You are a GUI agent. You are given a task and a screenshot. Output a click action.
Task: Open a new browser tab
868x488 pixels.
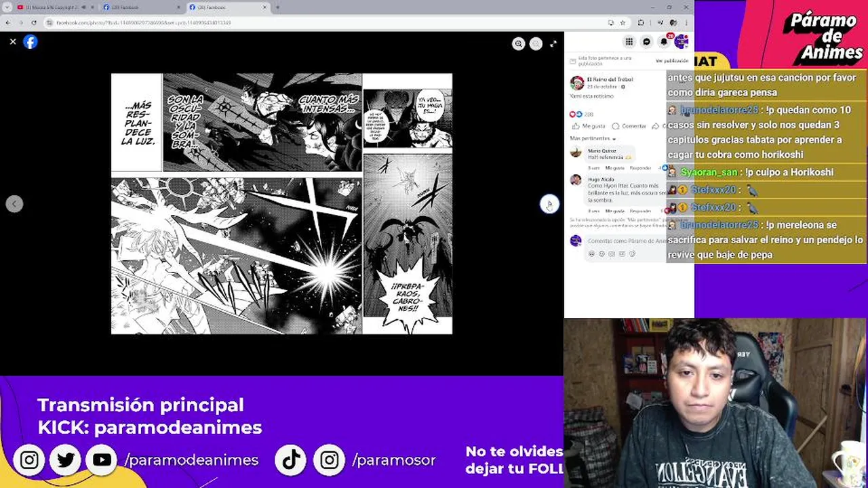tap(277, 7)
